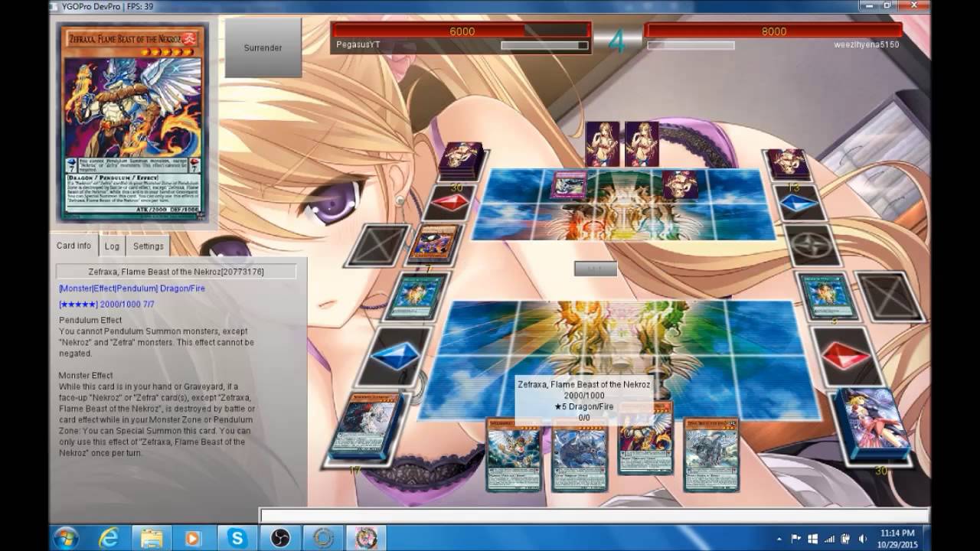Open the Settings tab
Viewport: 980px width, 551px height.
(x=149, y=246)
